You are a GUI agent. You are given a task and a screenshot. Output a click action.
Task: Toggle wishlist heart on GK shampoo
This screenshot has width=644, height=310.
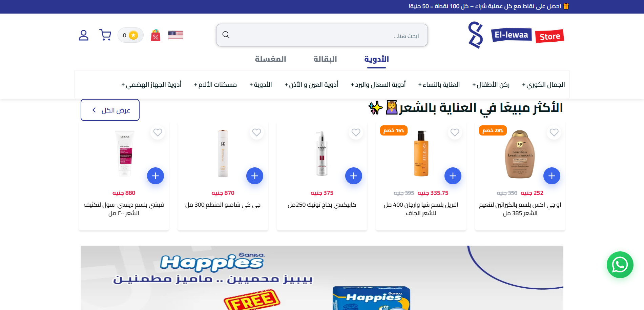(x=256, y=132)
